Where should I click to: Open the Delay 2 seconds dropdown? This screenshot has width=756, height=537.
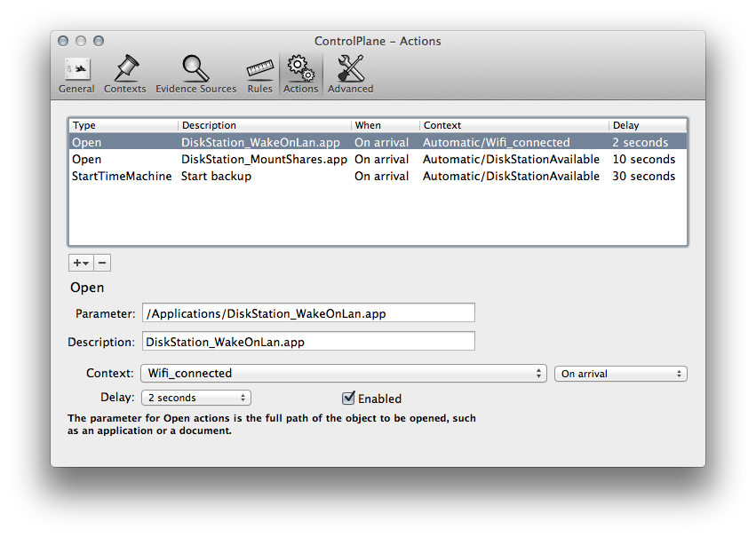click(196, 398)
